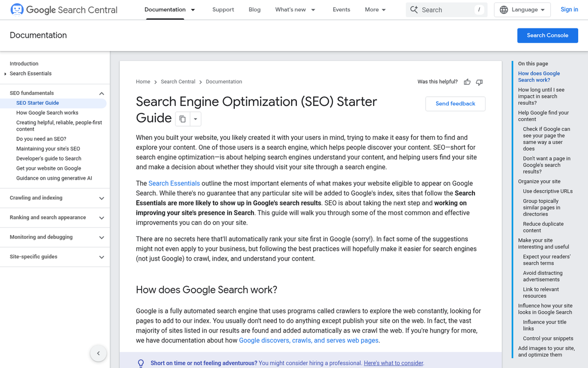The width and height of the screenshot is (588, 368).
Task: Open the Search Essentials link
Action: tap(174, 183)
